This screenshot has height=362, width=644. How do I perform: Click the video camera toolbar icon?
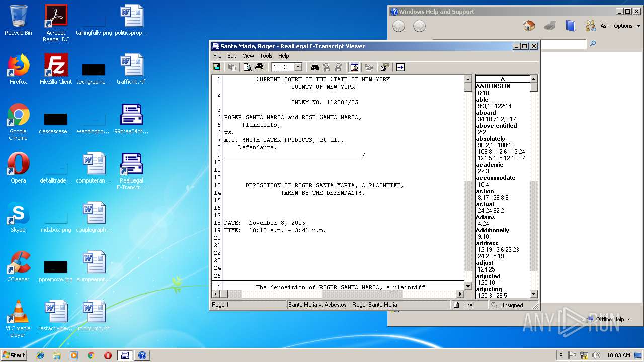click(x=369, y=67)
